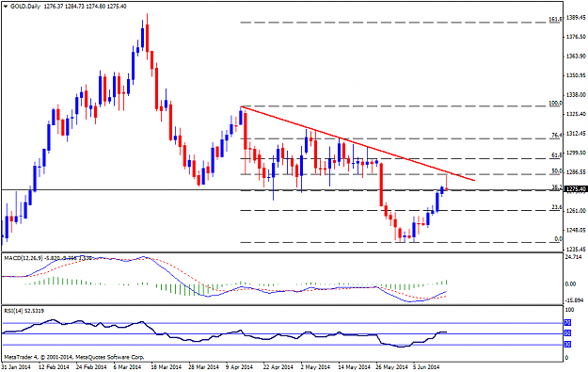The image size is (588, 372).
Task: Click the 1261.00 price axis label
Action: click(576, 210)
